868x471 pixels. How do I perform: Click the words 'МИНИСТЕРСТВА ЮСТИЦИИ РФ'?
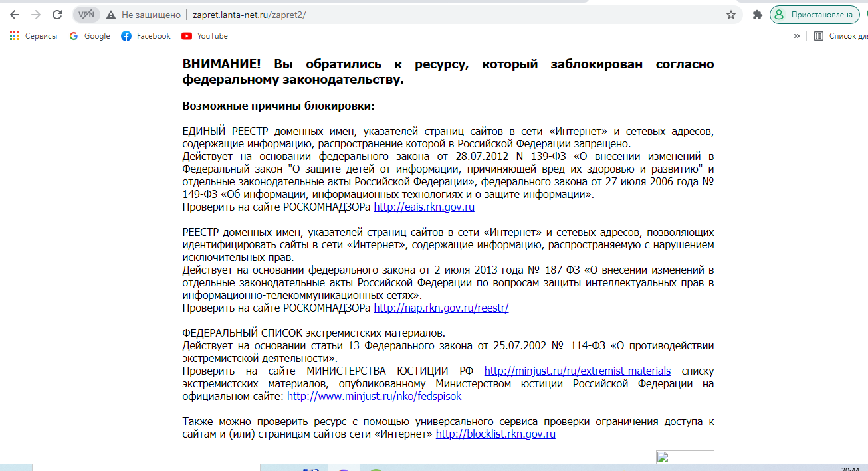[x=390, y=371]
